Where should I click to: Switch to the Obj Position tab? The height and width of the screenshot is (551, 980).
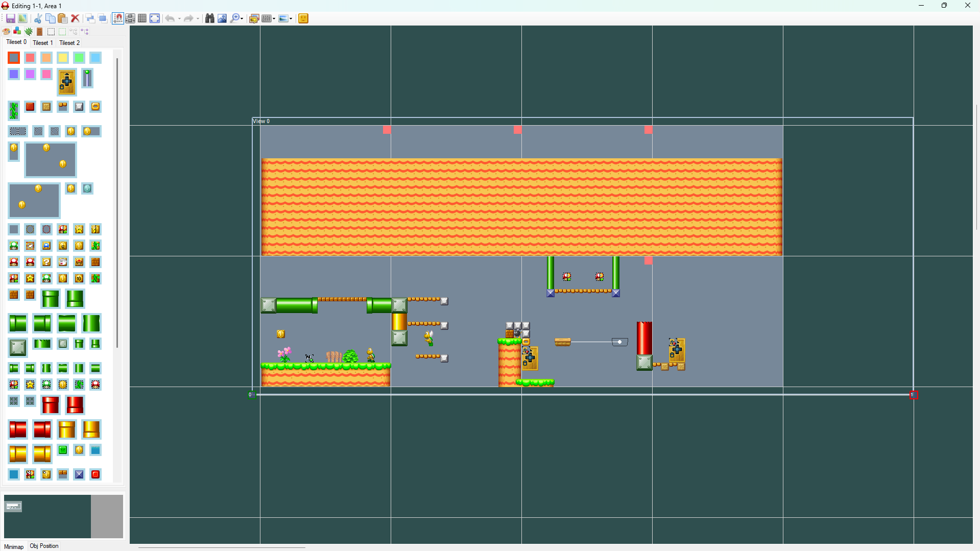pos(44,546)
